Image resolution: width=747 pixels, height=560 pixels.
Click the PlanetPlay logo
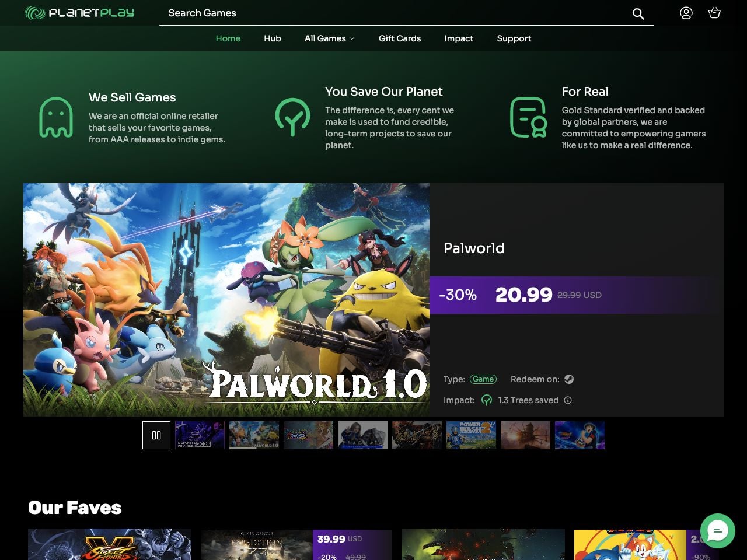[x=80, y=13]
